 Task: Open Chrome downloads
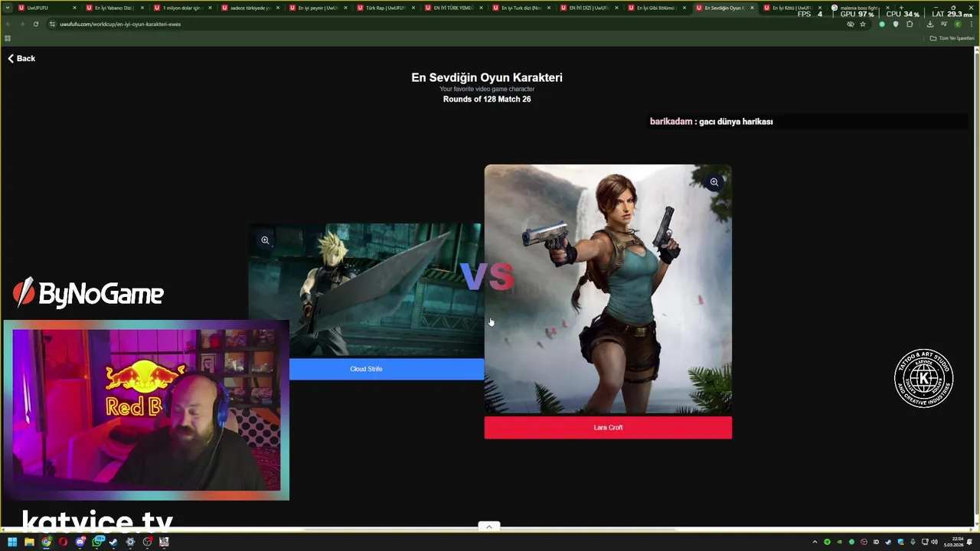click(929, 24)
